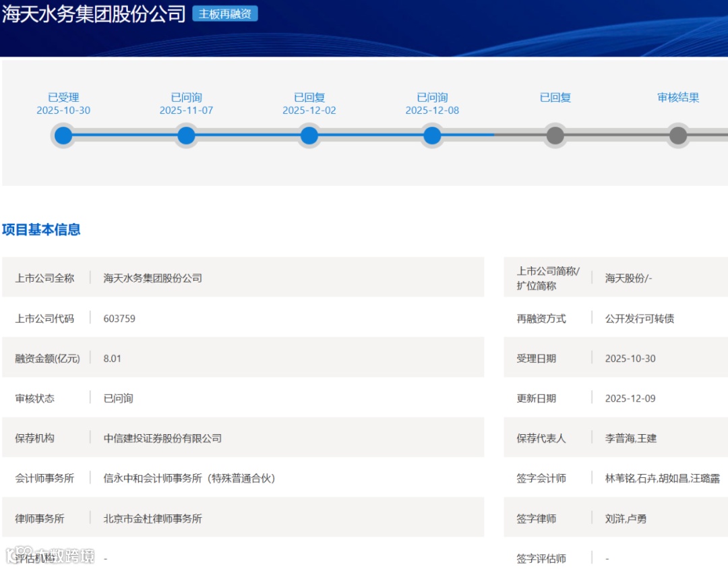Click the 上市公司全称 label
Viewport: 728px width, 569px height.
coord(44,278)
